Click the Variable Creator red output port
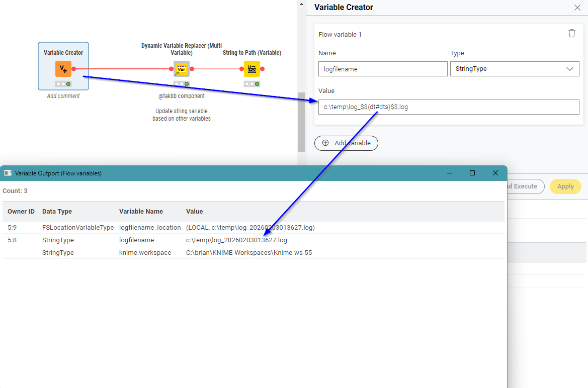Image resolution: width=588 pixels, height=388 pixels. click(74, 69)
